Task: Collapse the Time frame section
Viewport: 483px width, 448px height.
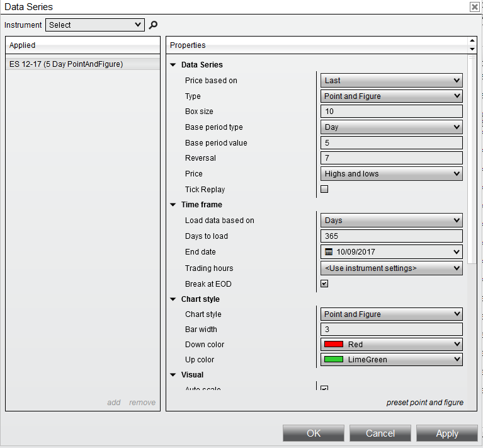Action: click(x=173, y=205)
